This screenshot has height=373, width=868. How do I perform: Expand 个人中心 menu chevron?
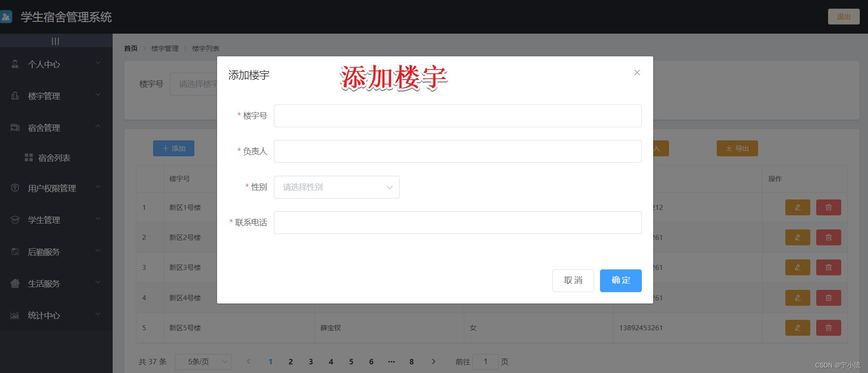98,63
